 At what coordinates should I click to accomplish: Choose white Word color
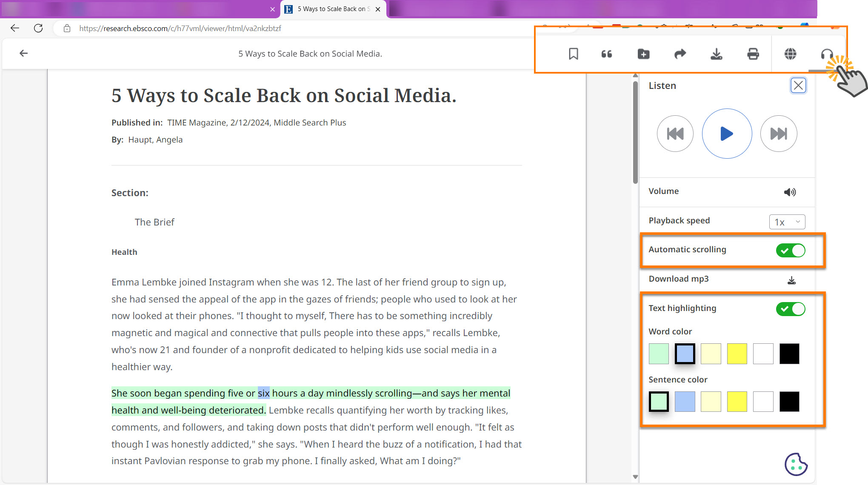(763, 354)
